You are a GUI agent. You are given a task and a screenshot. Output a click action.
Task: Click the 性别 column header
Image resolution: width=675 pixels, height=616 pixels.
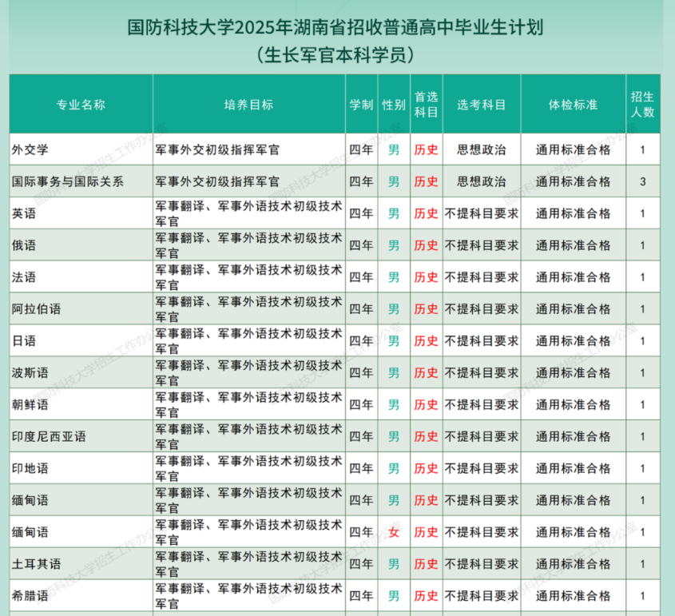[x=393, y=103]
